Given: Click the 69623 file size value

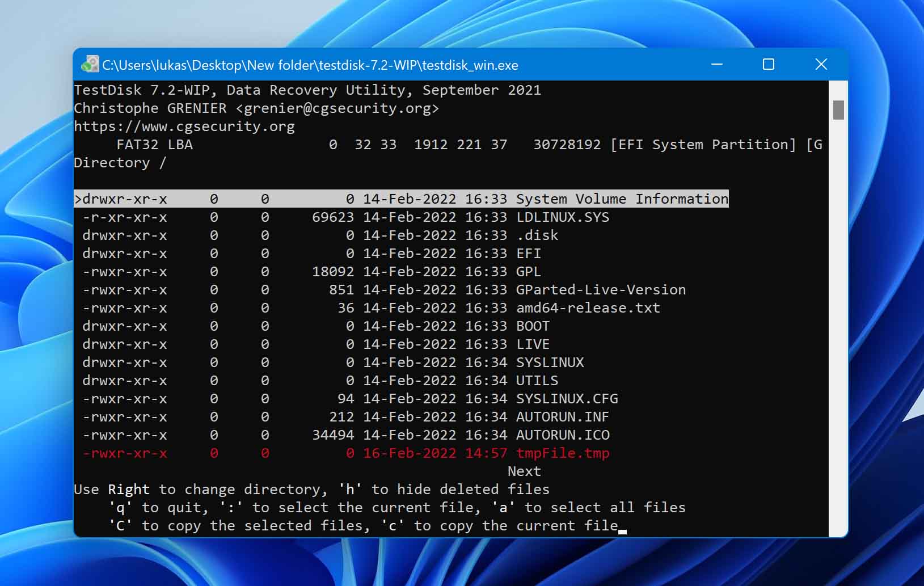Looking at the screenshot, I should [x=333, y=217].
